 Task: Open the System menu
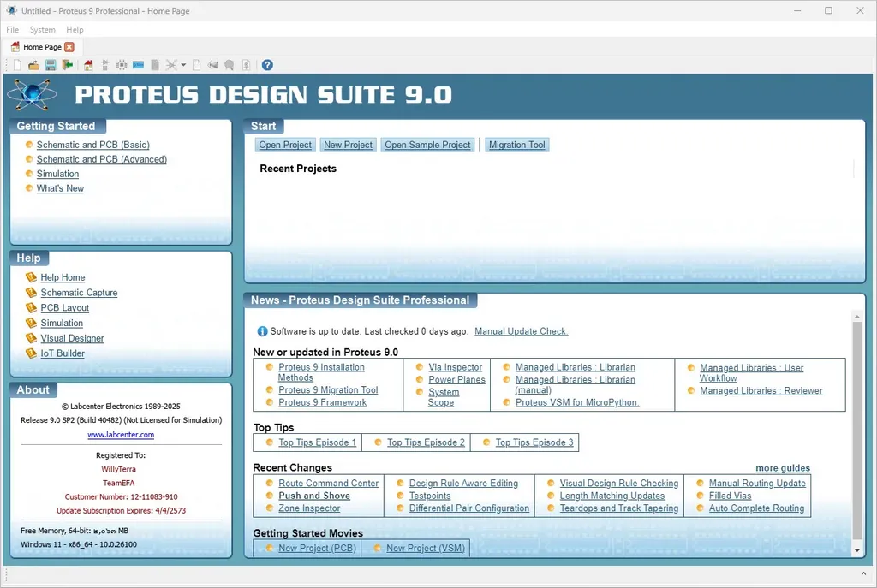[43, 30]
